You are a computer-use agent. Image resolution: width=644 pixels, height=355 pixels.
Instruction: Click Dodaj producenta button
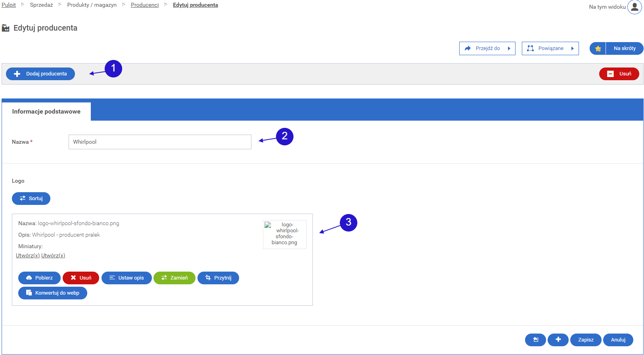click(x=40, y=74)
